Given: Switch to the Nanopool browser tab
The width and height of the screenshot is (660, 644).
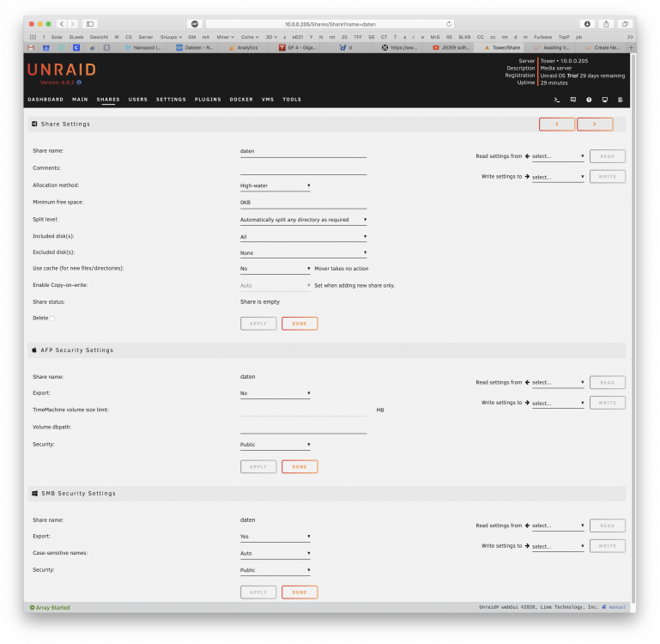Looking at the screenshot, I should pos(143,47).
